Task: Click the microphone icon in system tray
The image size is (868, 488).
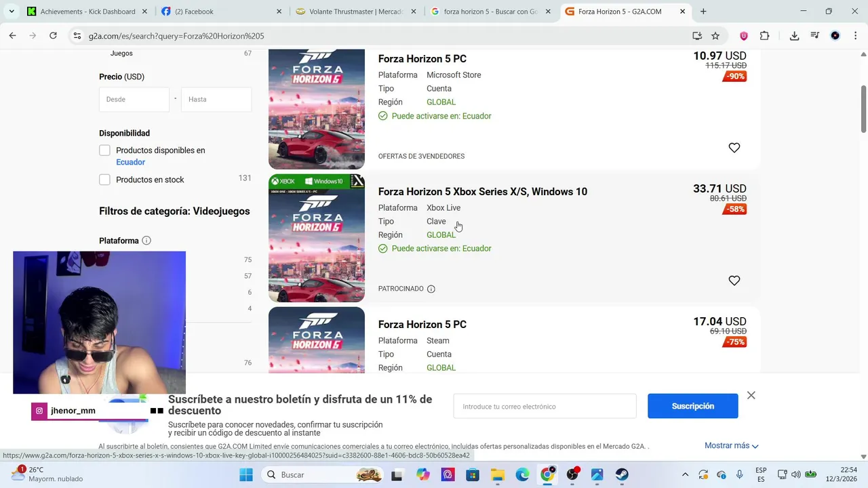Action: [739, 474]
